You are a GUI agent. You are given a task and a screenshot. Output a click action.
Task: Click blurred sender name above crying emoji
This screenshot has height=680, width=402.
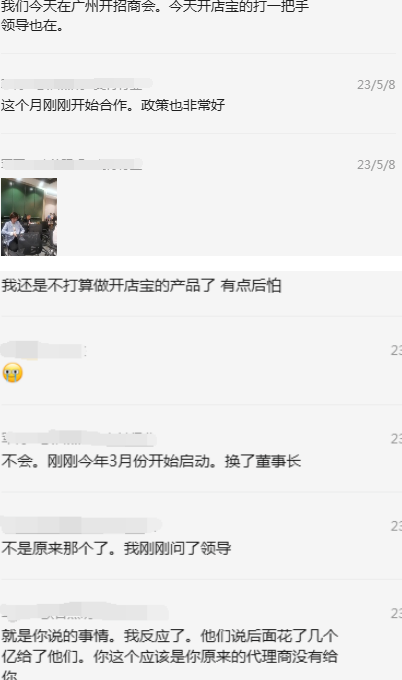pyautogui.click(x=43, y=350)
